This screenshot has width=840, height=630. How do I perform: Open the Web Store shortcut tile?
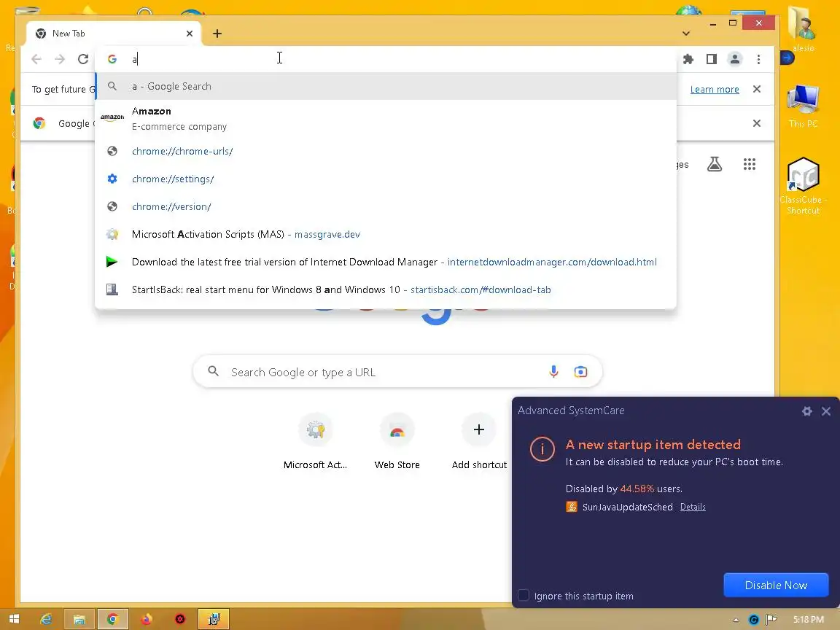397,441
